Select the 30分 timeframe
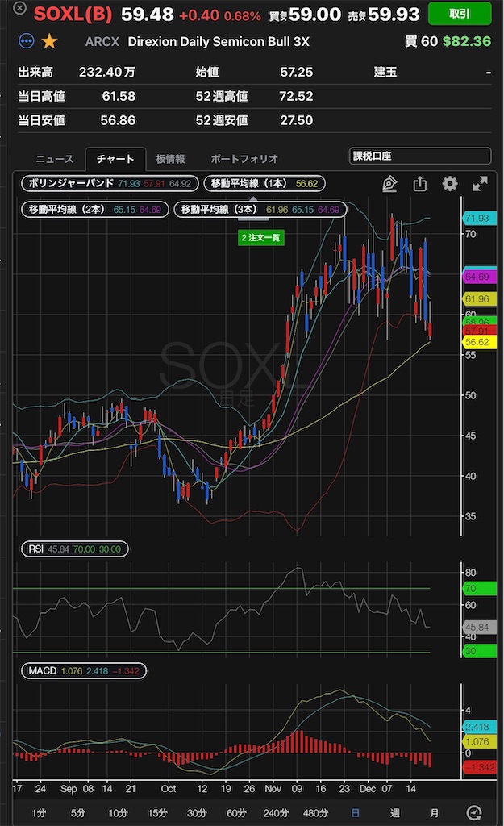504x826 pixels. (x=197, y=813)
